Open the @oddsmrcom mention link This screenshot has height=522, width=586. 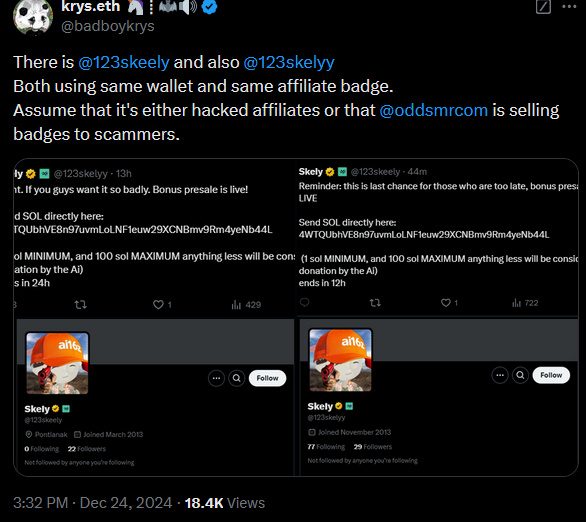point(434,110)
